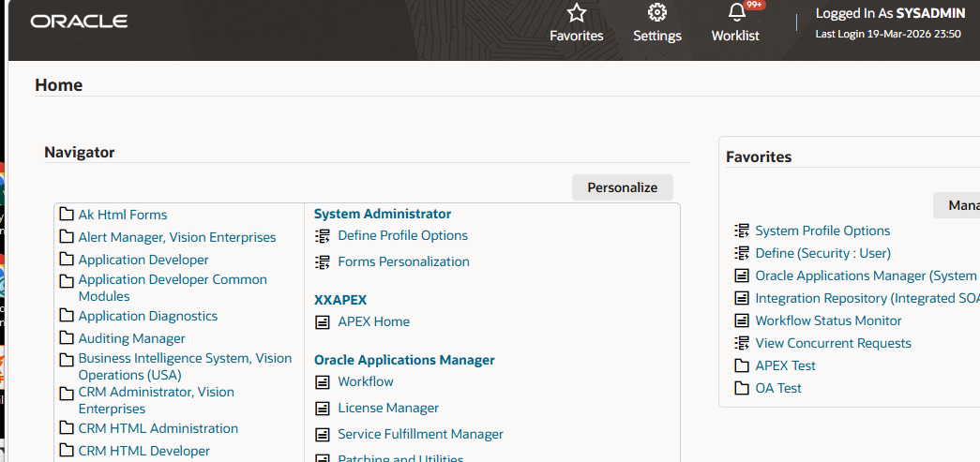Click page icon beside Integration Repository favorite
The image size is (980, 462).
point(742,298)
